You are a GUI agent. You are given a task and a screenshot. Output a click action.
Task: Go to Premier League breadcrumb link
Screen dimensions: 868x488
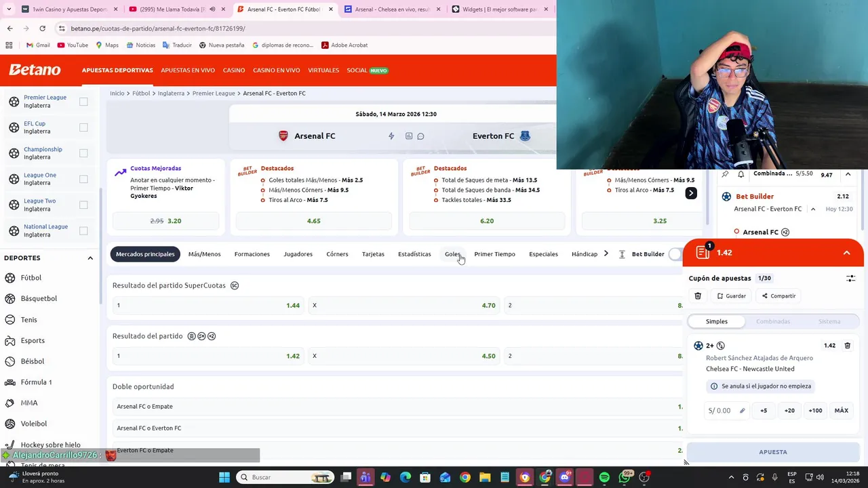(214, 94)
